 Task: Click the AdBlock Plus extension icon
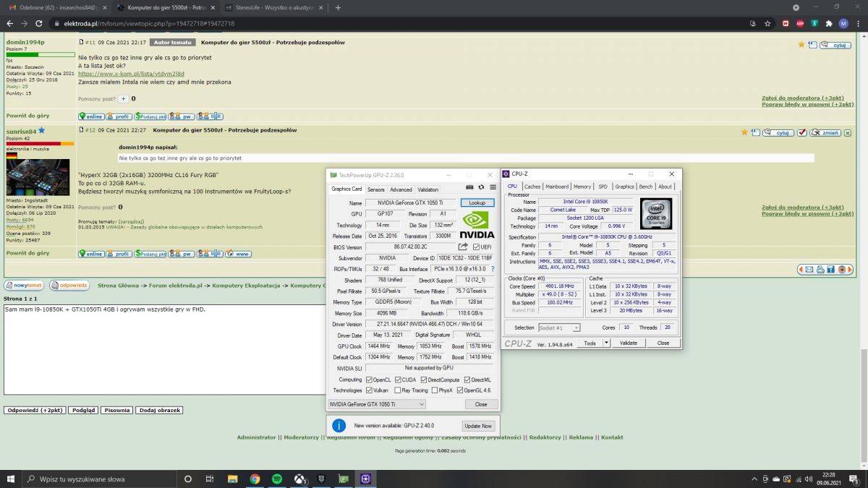tap(800, 23)
